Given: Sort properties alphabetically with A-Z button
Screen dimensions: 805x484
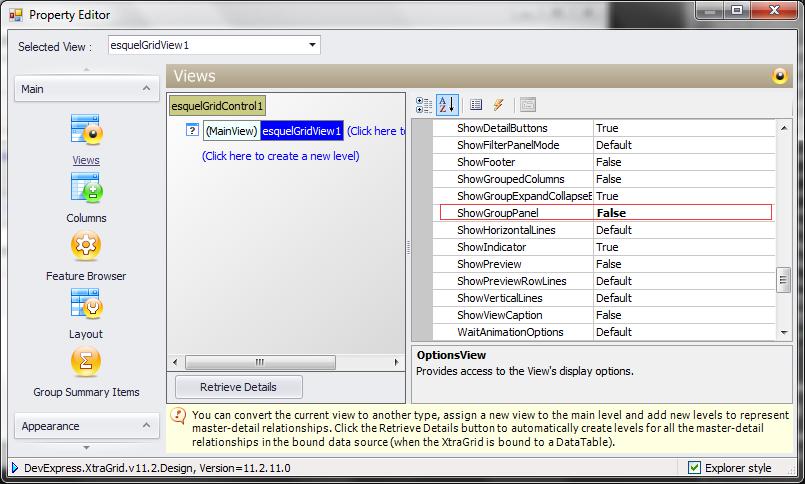Looking at the screenshot, I should [447, 105].
